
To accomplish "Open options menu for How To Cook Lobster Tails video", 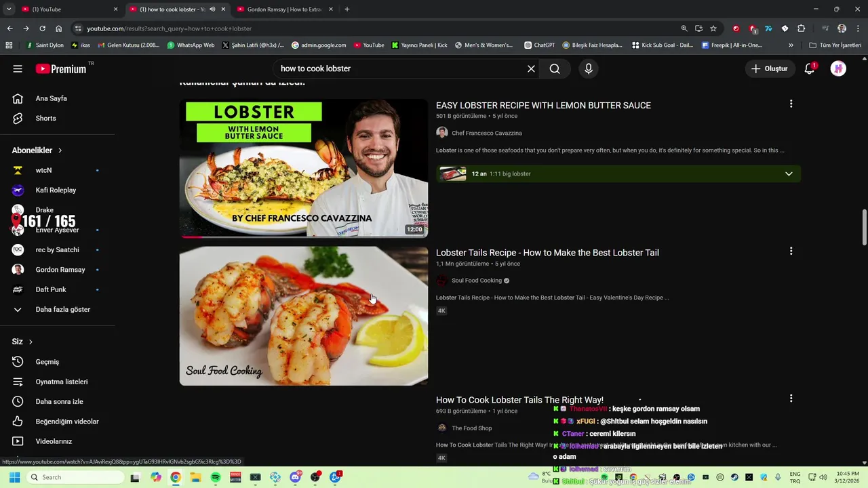I will (791, 399).
